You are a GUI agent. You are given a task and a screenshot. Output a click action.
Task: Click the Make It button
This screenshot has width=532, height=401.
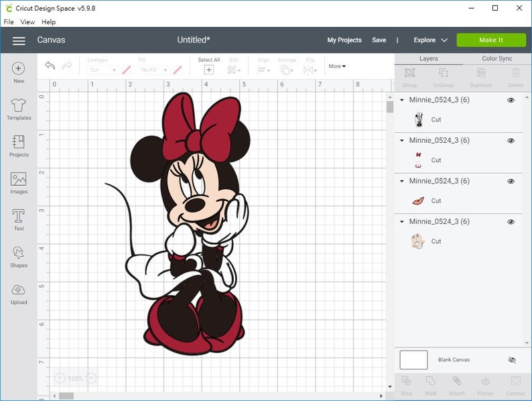491,40
